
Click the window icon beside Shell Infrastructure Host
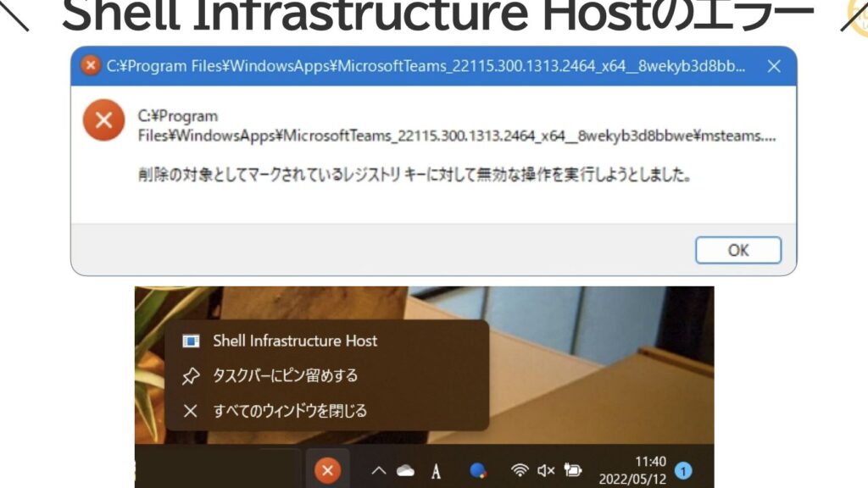coord(191,341)
